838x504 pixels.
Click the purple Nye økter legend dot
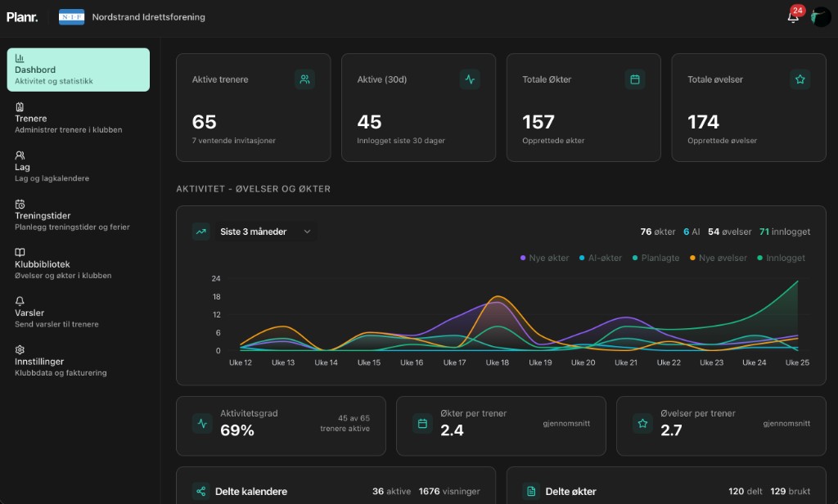pos(523,258)
